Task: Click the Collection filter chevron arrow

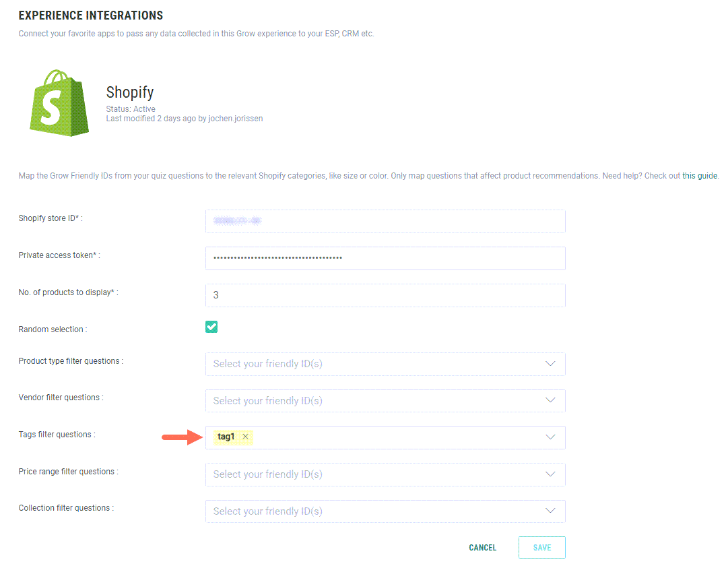Action: tap(550, 511)
